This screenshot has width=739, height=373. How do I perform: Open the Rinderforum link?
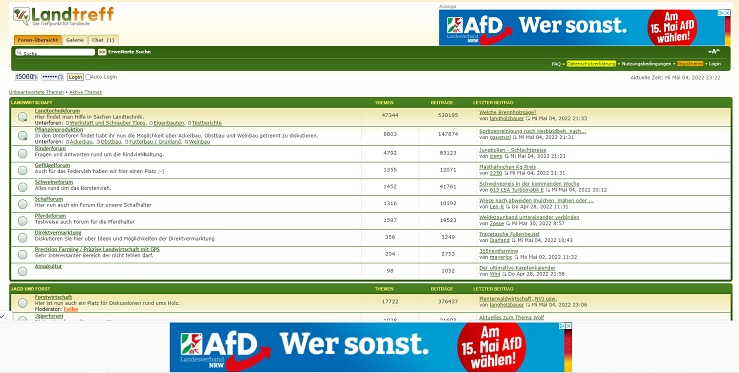coord(50,149)
